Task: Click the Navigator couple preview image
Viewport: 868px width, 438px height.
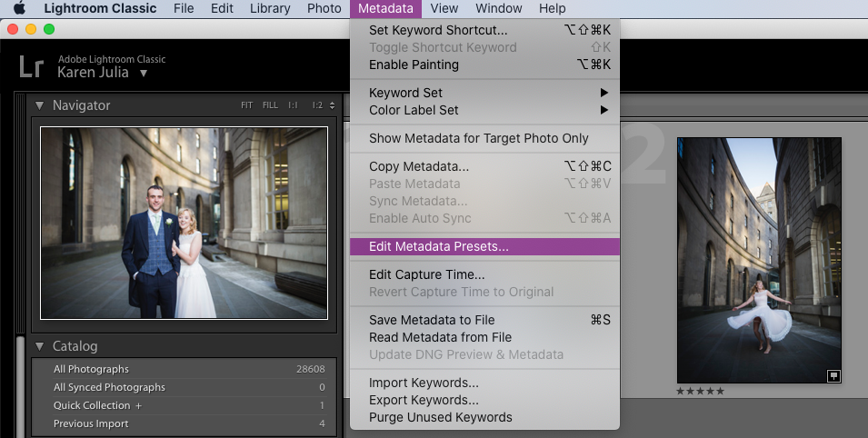Action: pyautogui.click(x=184, y=224)
